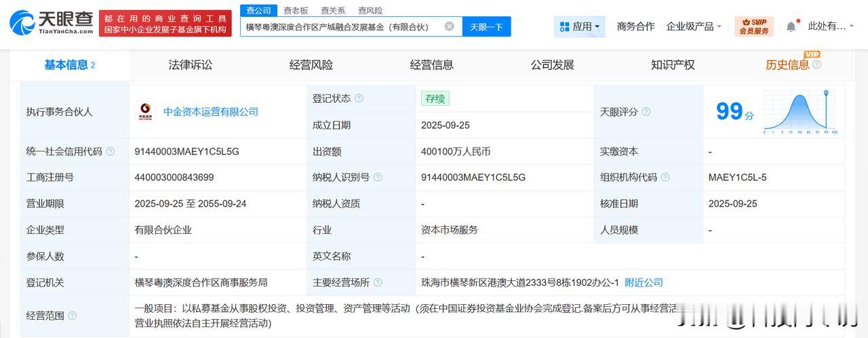Click help icon beside 组织机构代码
Image resolution: width=868 pixels, height=338 pixels.
pyautogui.click(x=665, y=177)
